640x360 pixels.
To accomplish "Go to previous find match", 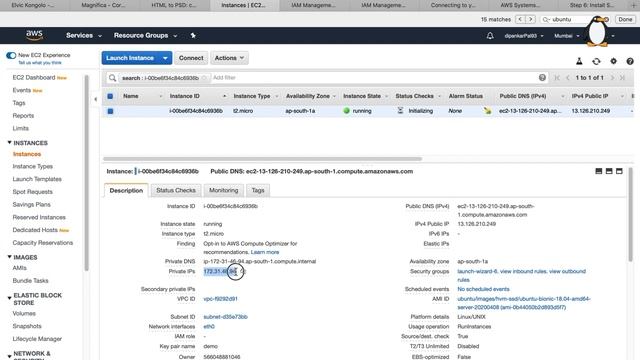I will [x=520, y=19].
